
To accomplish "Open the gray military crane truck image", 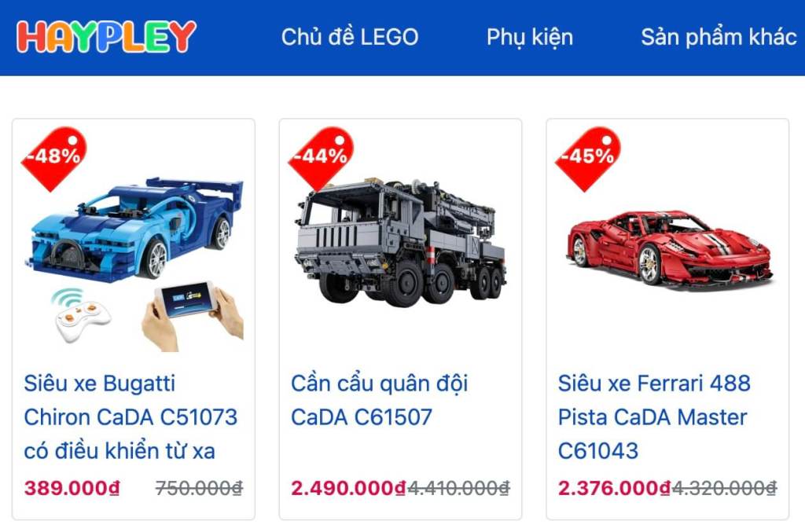I will (400, 240).
